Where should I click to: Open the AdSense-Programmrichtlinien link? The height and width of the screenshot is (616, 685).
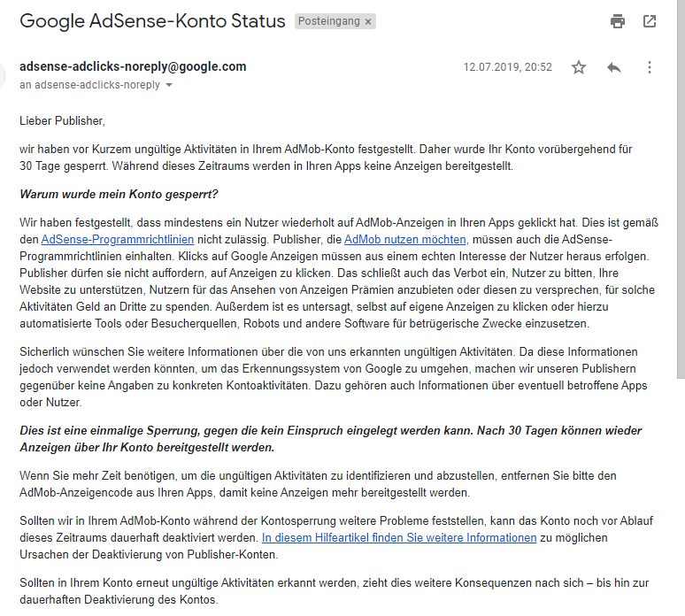[x=118, y=240]
